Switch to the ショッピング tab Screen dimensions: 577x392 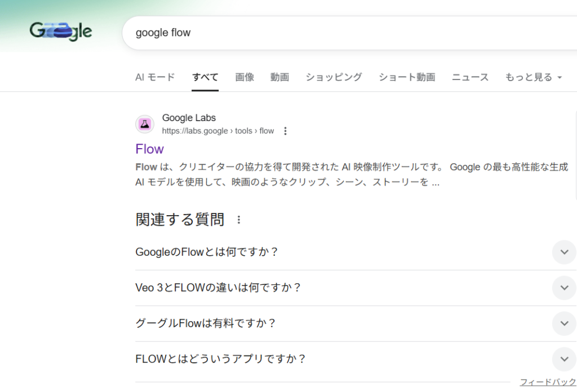[334, 77]
